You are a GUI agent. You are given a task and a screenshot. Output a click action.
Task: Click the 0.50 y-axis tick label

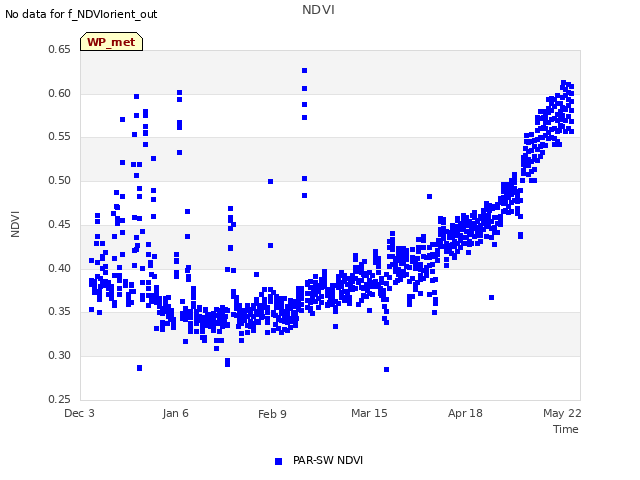click(x=59, y=180)
